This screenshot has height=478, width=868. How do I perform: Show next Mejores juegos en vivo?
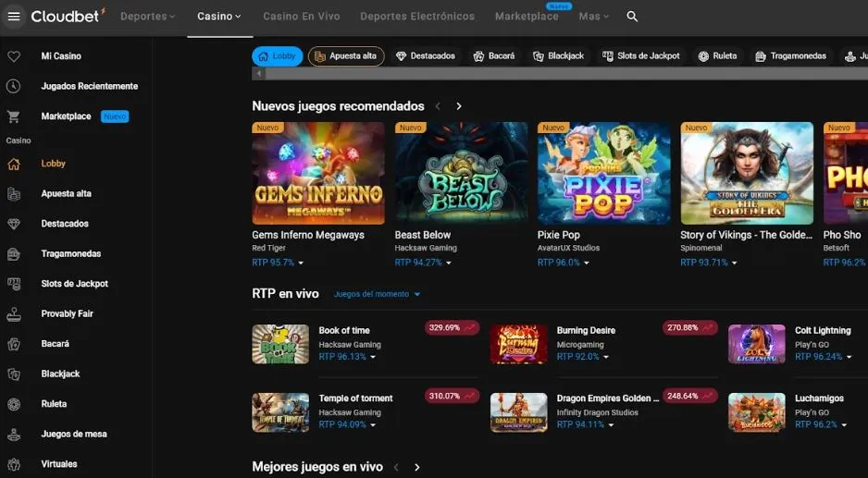(417, 468)
